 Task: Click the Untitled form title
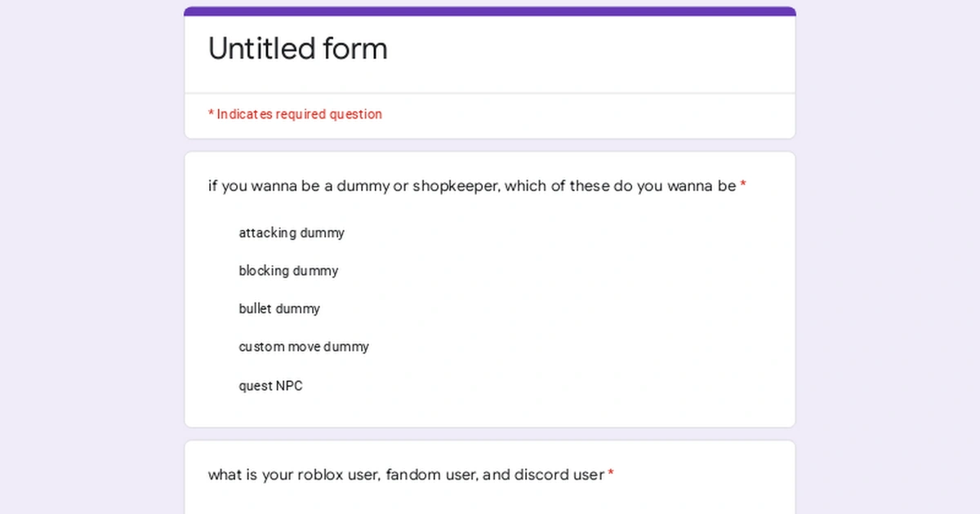click(x=297, y=49)
